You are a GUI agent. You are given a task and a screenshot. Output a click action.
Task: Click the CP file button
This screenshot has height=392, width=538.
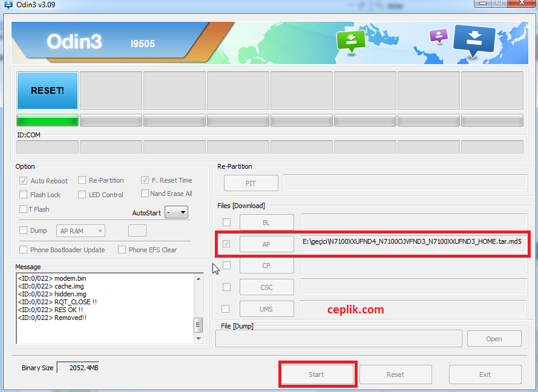267,265
